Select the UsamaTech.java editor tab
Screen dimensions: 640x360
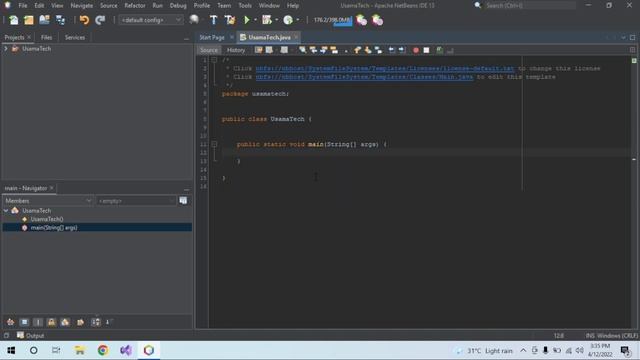(x=269, y=37)
